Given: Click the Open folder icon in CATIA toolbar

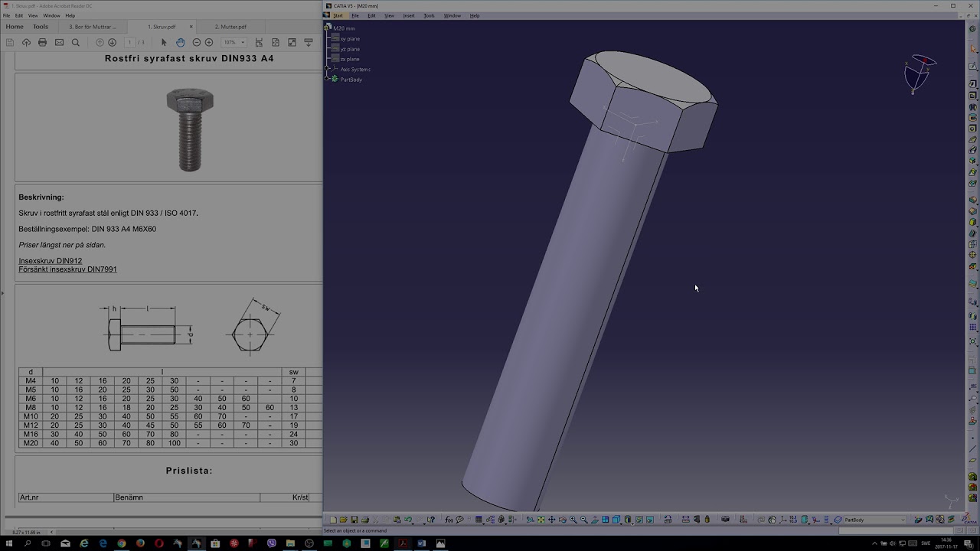Looking at the screenshot, I should point(343,520).
